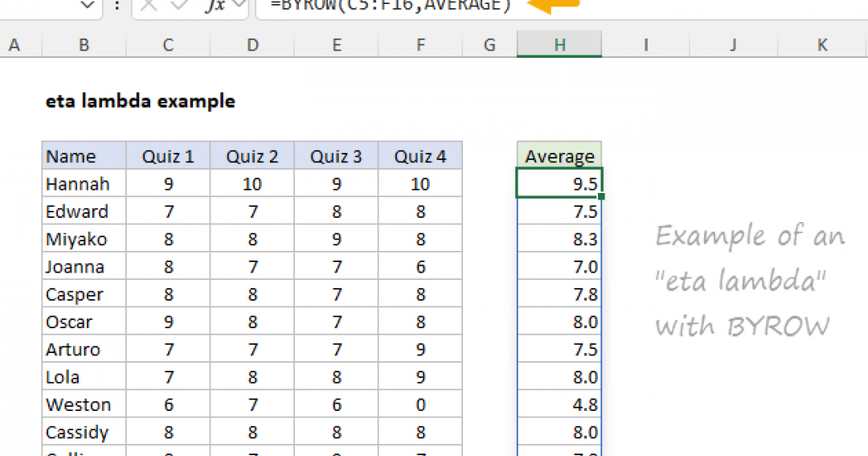Select Weston's Quiz 4 score of 0

click(x=420, y=405)
